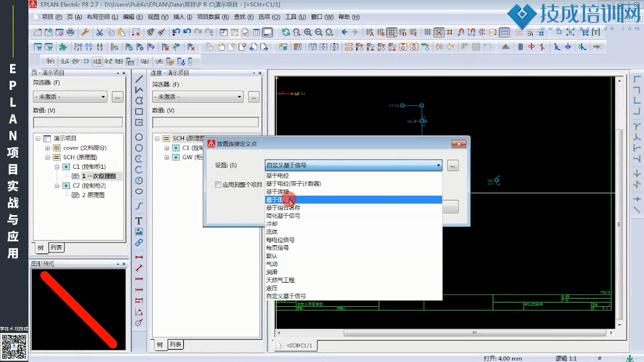Toggle the plain grid display button
The height and width of the screenshot is (362, 644).
tap(428, 32)
